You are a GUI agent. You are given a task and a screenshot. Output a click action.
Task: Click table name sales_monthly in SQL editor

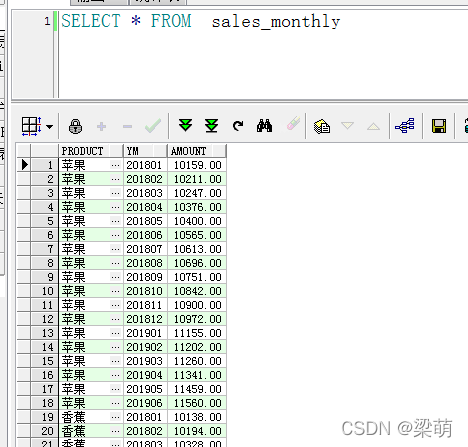tap(276, 22)
